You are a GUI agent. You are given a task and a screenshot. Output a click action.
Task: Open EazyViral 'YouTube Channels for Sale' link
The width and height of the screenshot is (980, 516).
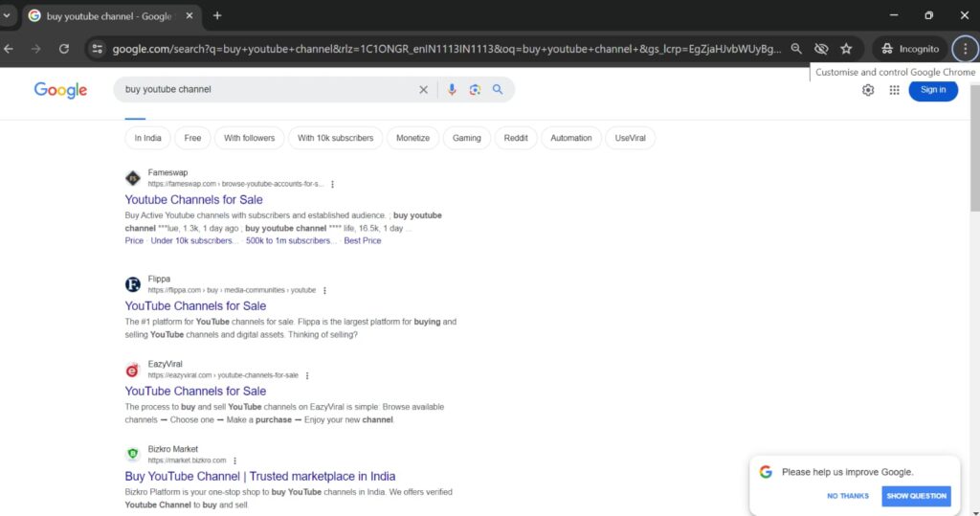[x=195, y=391]
